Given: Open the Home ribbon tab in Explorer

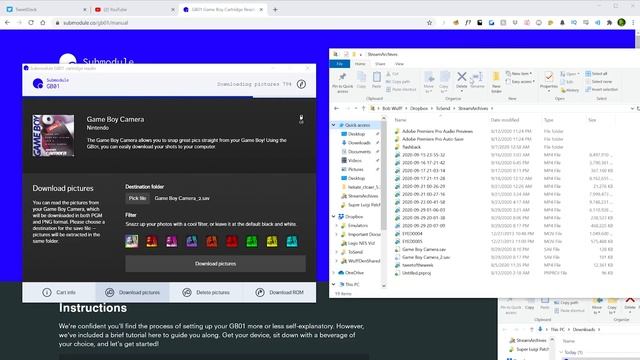Looking at the screenshot, I should [360, 64].
